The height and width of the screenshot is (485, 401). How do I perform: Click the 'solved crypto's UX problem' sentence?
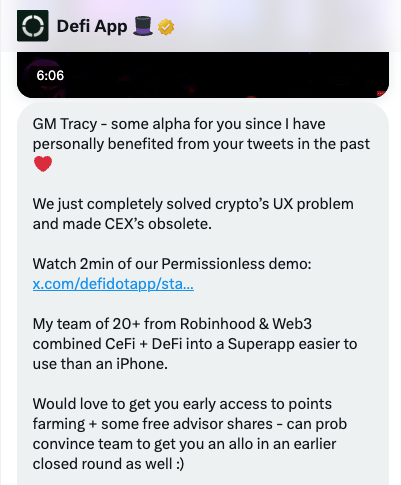[x=193, y=204]
